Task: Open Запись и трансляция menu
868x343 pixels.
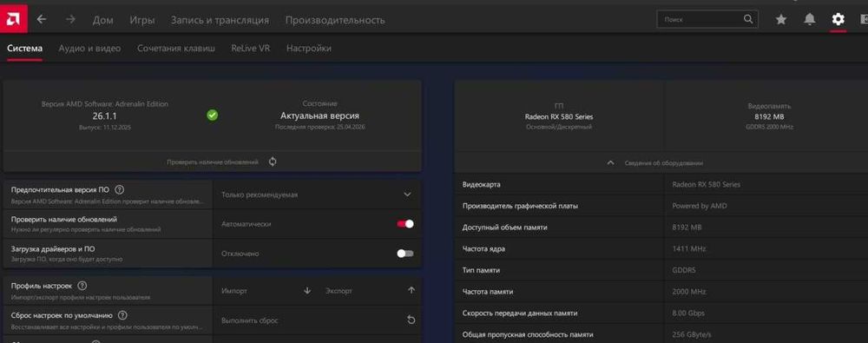Action: coord(220,20)
